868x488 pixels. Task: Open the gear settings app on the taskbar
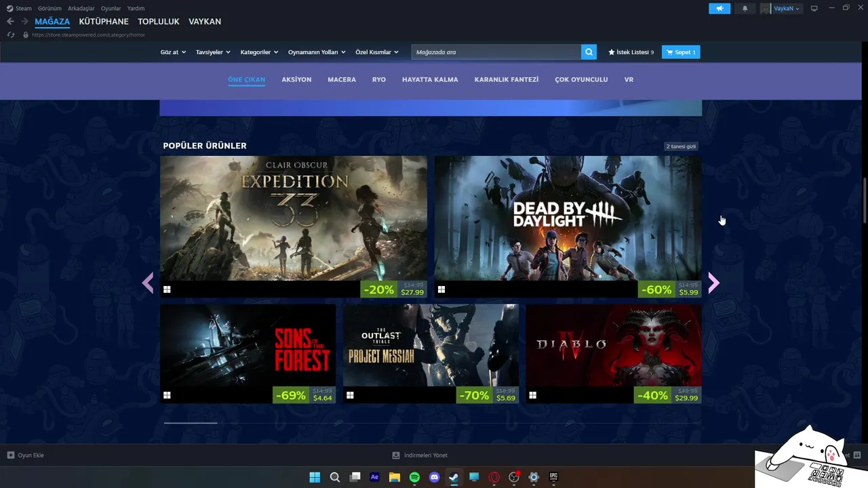click(x=534, y=477)
